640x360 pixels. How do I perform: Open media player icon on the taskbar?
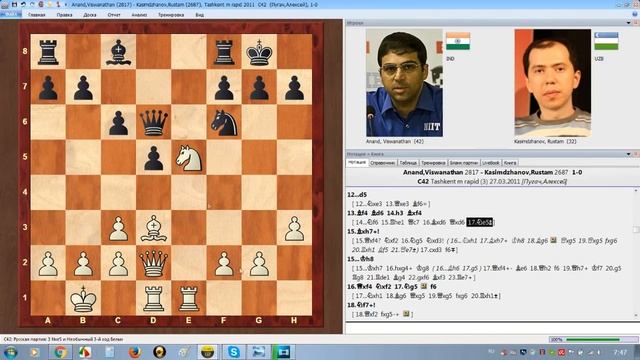point(35,352)
